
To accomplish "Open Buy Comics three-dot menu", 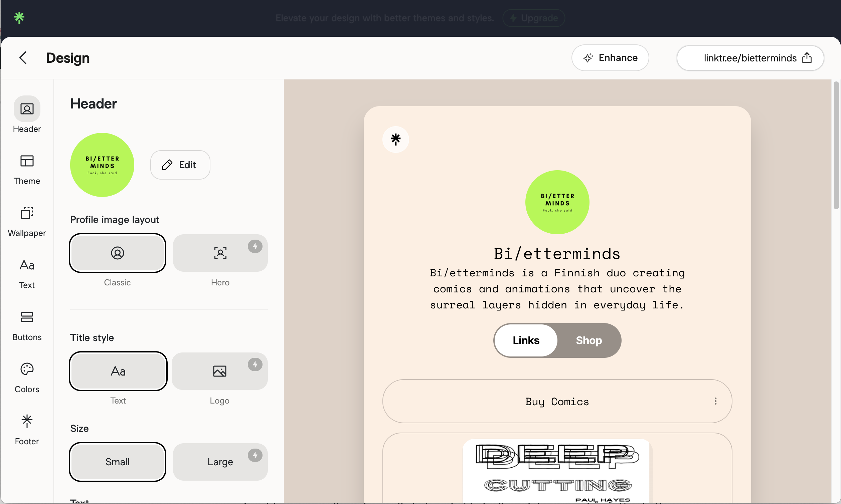I will pos(715,401).
